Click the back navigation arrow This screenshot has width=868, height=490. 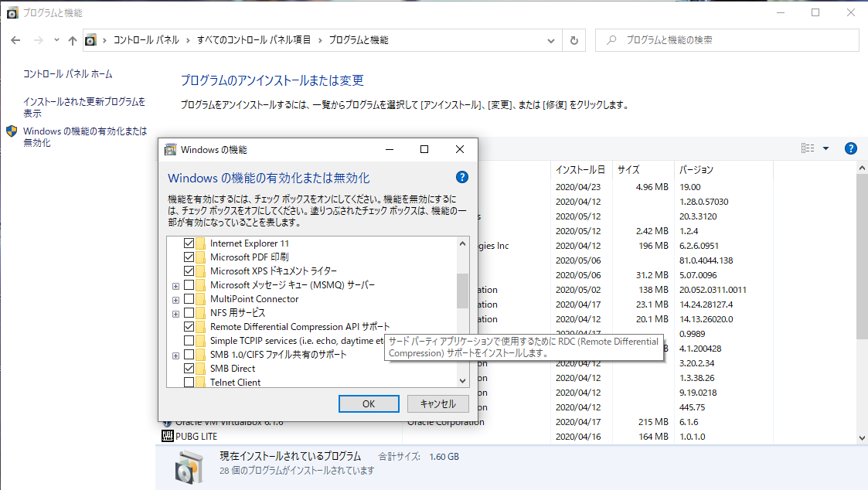coord(15,40)
